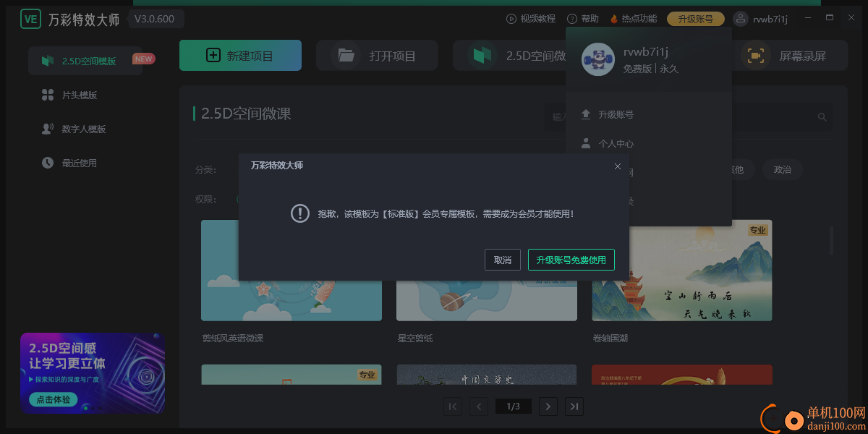Click 取消 in the dialog
The height and width of the screenshot is (434, 868).
(503, 260)
